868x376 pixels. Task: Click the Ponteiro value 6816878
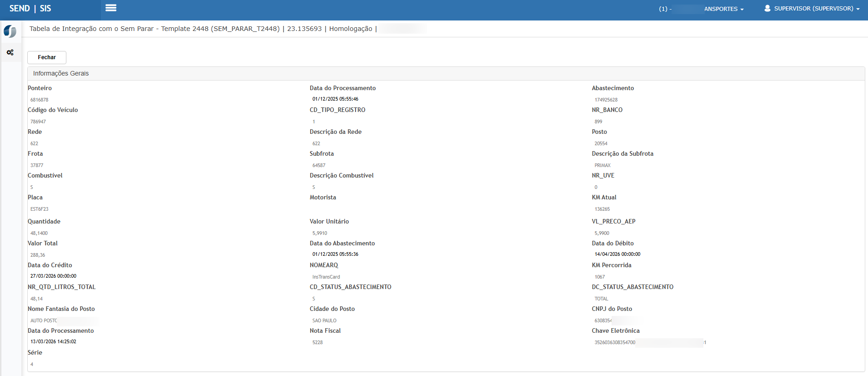pos(39,100)
